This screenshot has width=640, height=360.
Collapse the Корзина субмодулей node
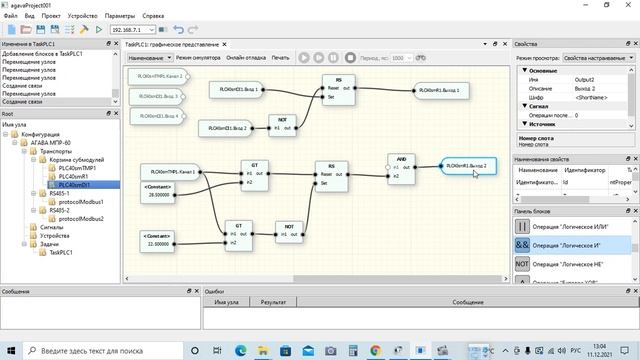pyautogui.click(x=33, y=160)
